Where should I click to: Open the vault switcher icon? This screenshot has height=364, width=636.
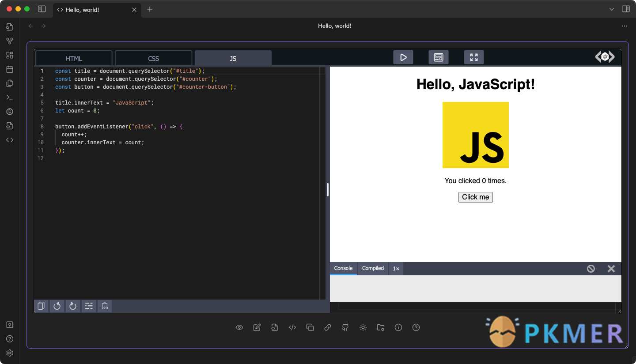pos(10,325)
